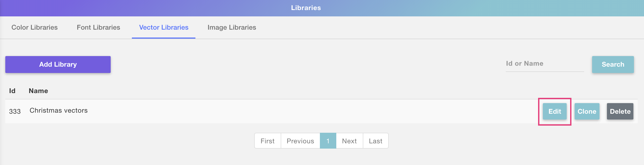Select the Vector Libraries tab
This screenshot has width=644, height=165.
(164, 27)
